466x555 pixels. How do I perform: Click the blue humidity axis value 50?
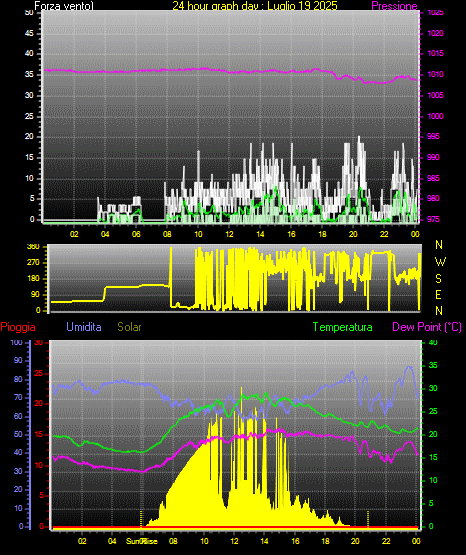[18, 434]
